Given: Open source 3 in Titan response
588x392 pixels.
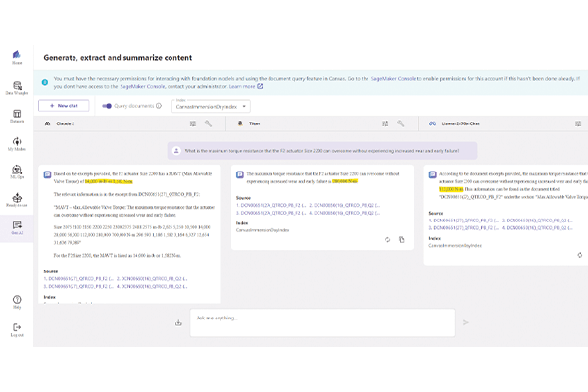Looking at the screenshot, I should (x=270, y=213).
